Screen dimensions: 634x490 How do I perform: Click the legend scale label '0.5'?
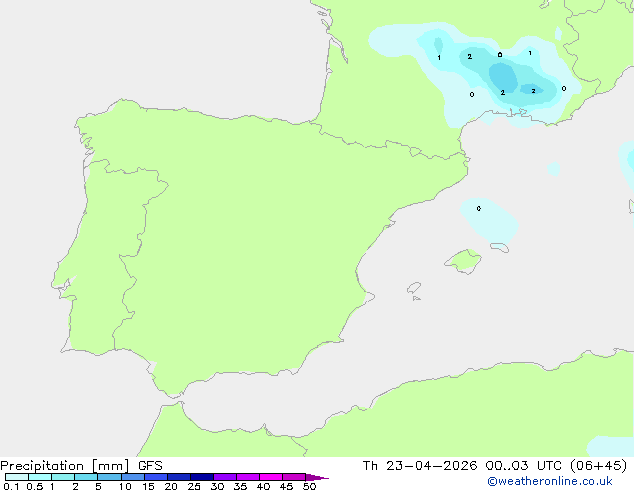(x=35, y=486)
